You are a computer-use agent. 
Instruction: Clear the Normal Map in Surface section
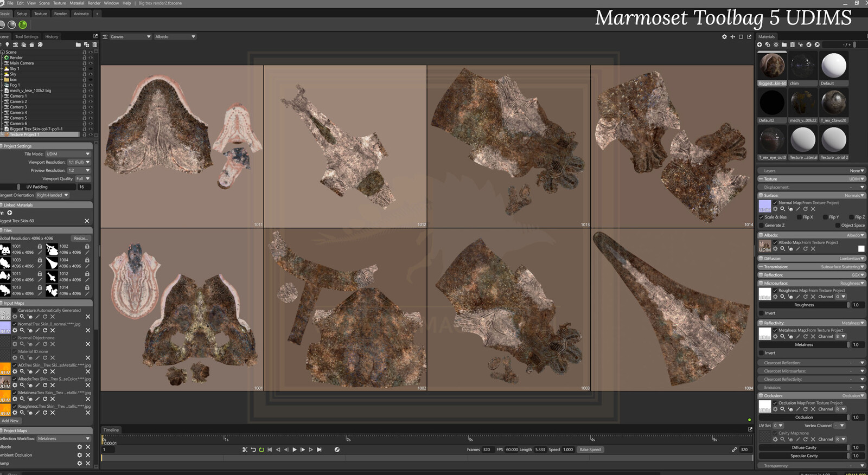[813, 209]
